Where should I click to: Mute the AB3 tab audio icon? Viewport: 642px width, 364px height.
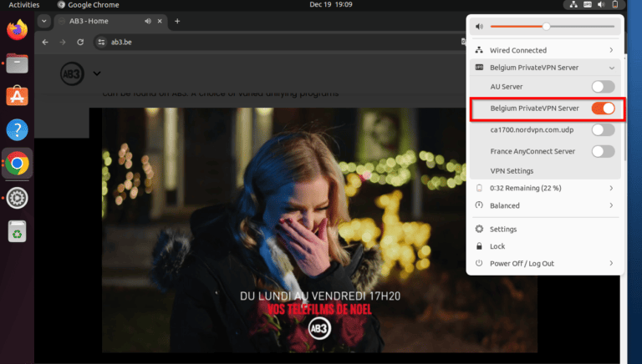coord(148,21)
